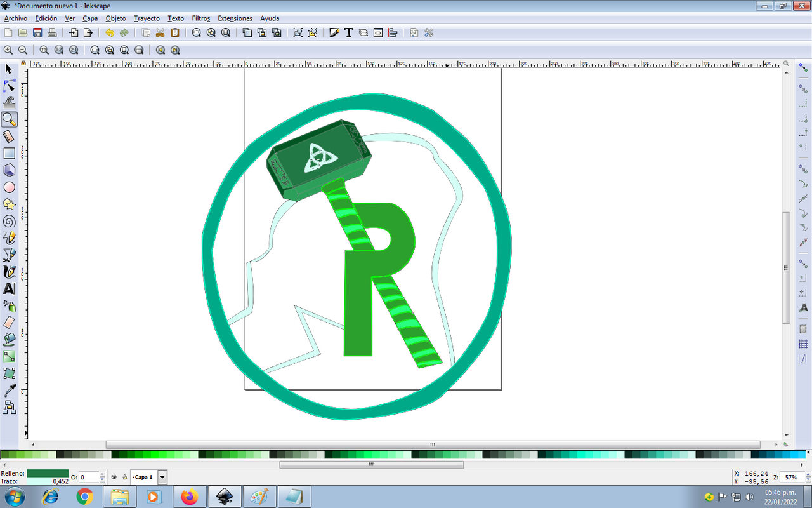
Task: Toggle snap to text baseline (A icon)
Action: (803, 307)
